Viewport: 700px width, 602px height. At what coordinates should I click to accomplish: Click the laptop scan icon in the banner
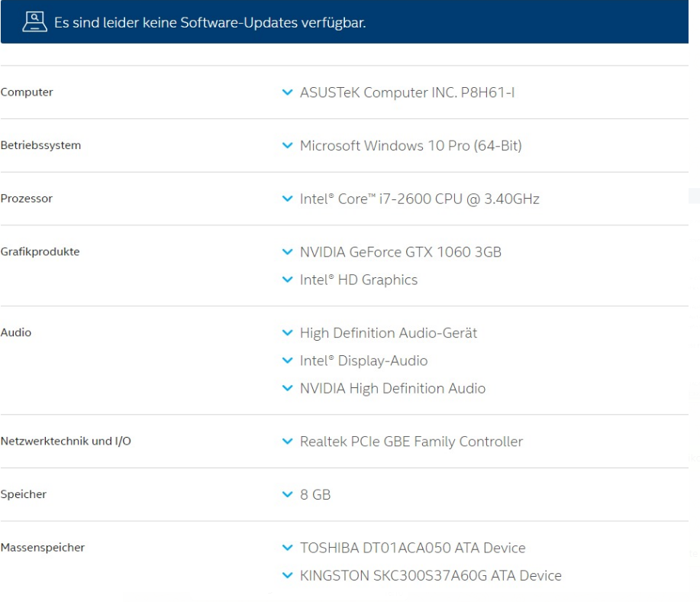[34, 22]
